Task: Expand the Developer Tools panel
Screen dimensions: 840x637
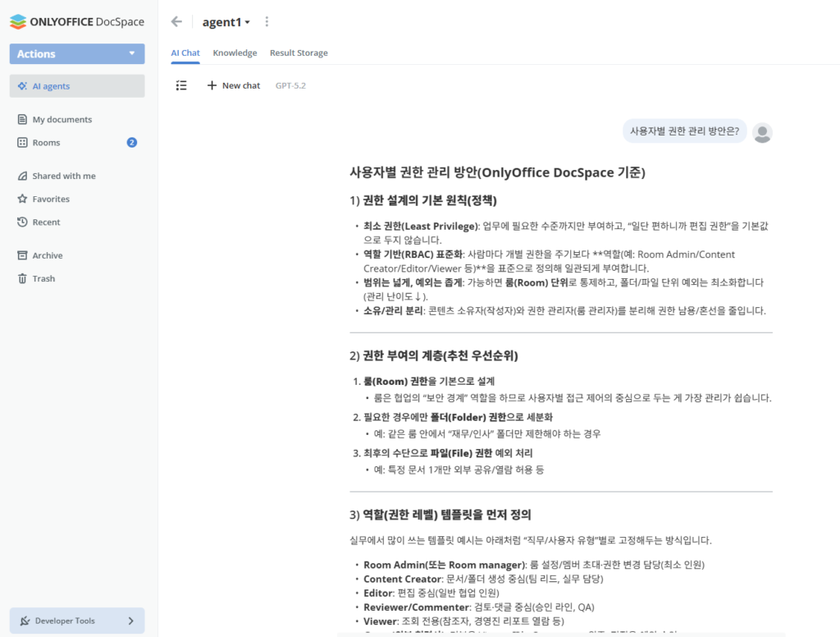Action: pyautogui.click(x=77, y=621)
